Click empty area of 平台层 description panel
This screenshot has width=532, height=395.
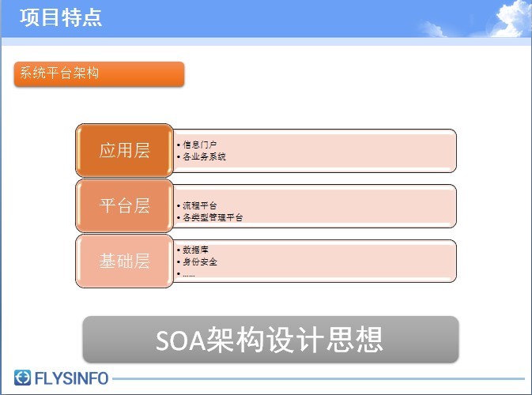(356, 205)
